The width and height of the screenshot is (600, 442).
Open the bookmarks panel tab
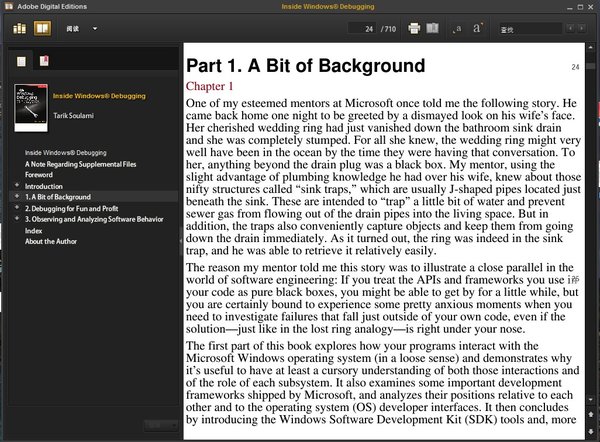pos(44,61)
